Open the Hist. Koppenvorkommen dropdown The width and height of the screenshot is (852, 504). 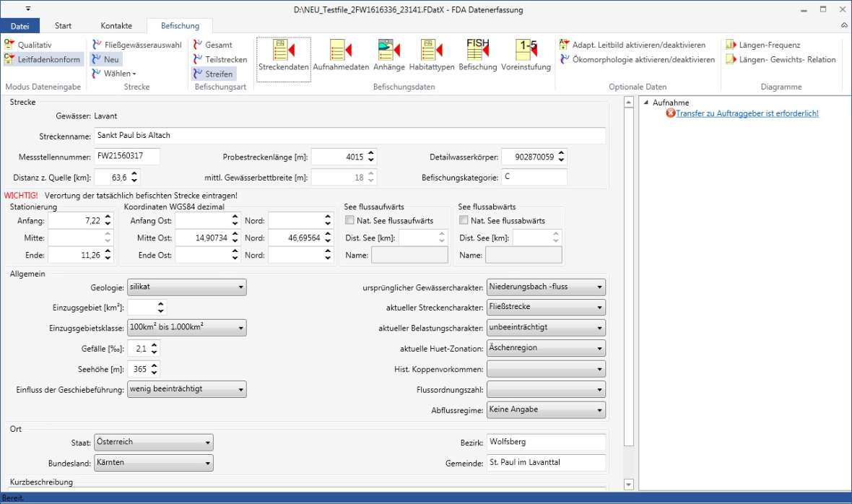coord(546,369)
